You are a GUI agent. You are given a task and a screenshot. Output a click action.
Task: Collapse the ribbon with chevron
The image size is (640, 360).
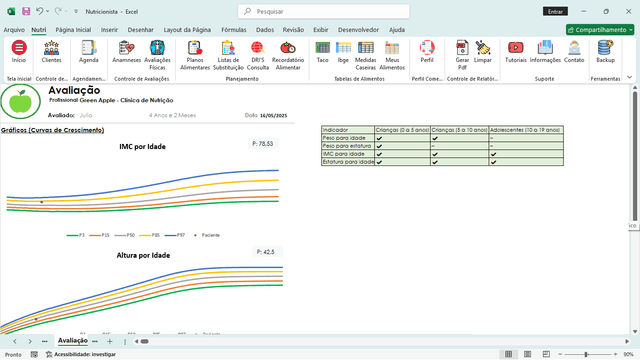629,77
